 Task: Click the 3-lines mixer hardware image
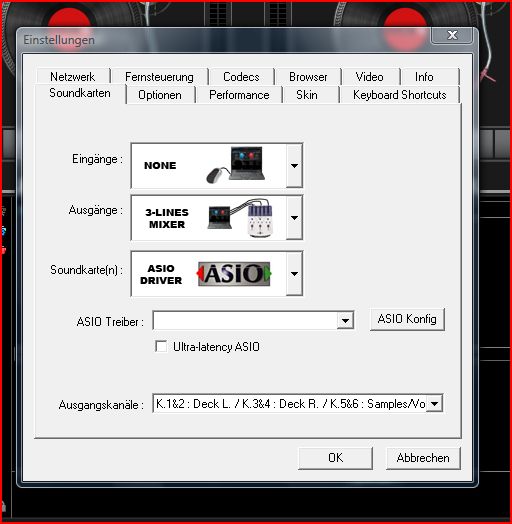click(x=241, y=218)
